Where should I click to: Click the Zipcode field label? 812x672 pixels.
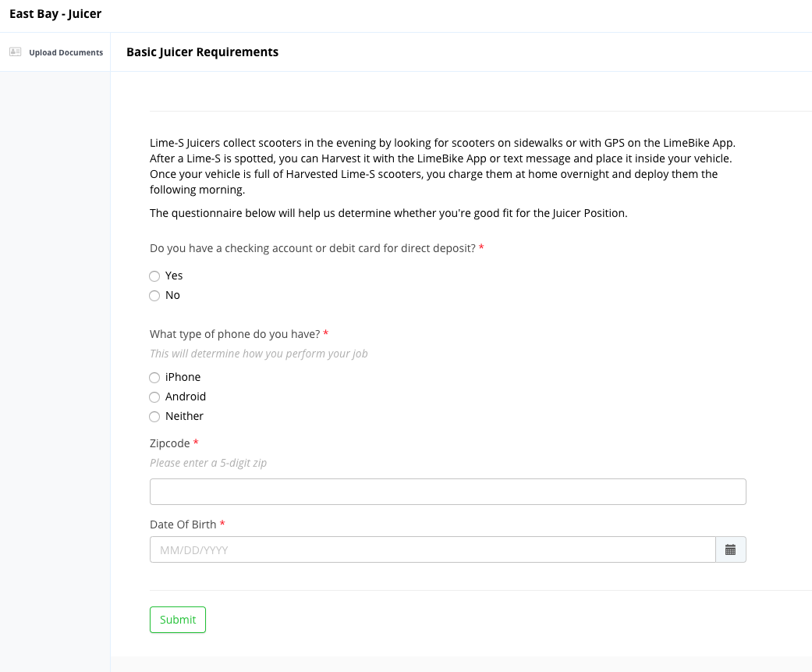[170, 443]
